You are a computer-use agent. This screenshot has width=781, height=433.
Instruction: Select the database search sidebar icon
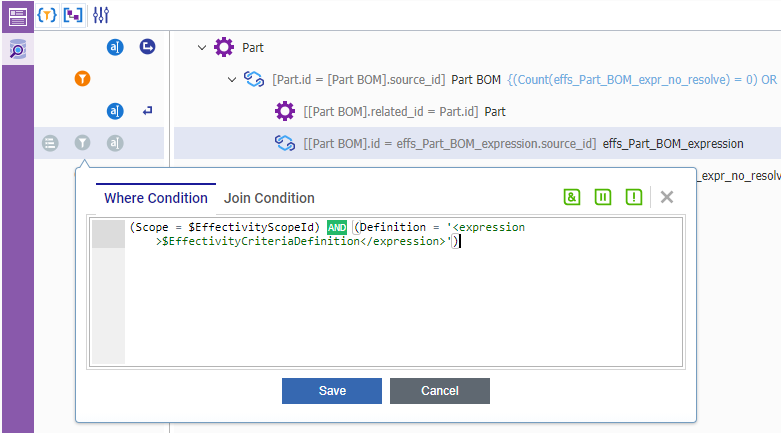17,49
